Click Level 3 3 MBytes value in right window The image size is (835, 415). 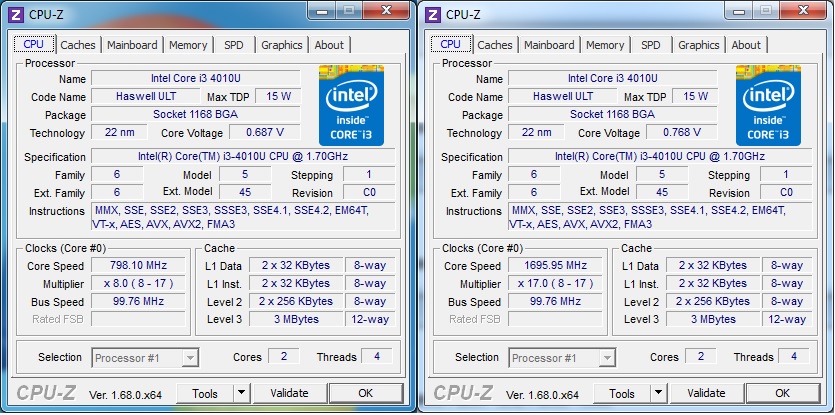click(x=713, y=319)
